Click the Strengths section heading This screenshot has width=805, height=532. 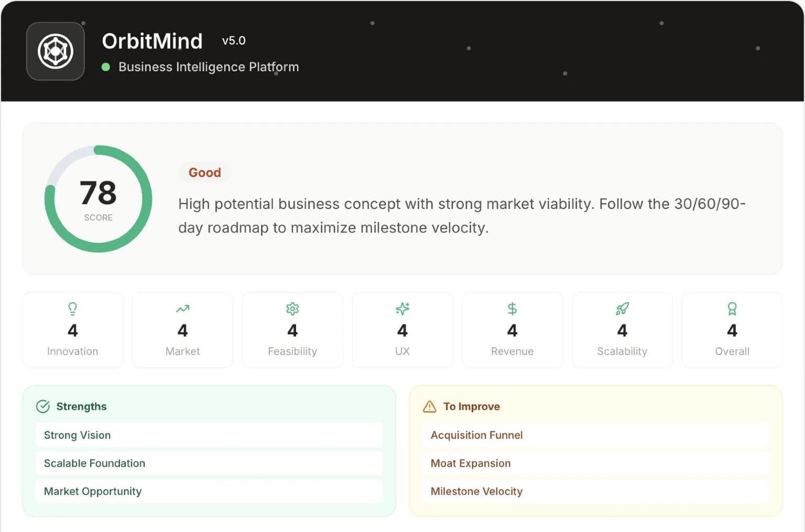(x=81, y=406)
